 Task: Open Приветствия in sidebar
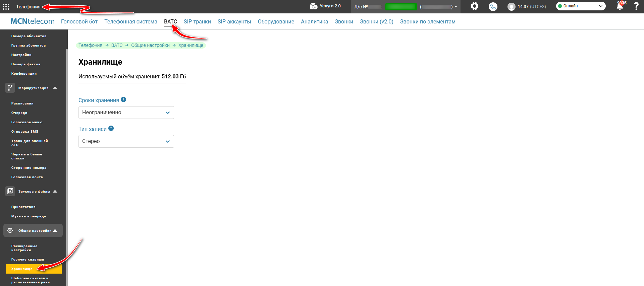coord(23,207)
